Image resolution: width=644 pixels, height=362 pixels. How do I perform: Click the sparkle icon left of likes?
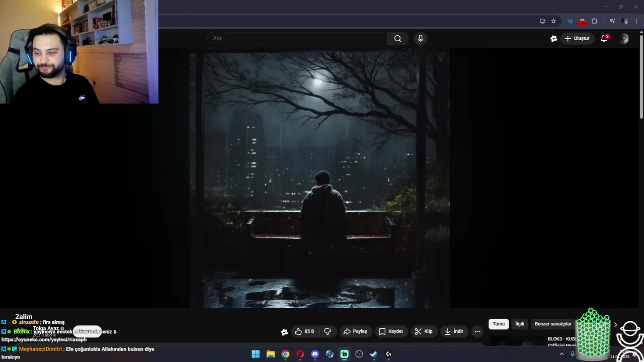click(284, 332)
